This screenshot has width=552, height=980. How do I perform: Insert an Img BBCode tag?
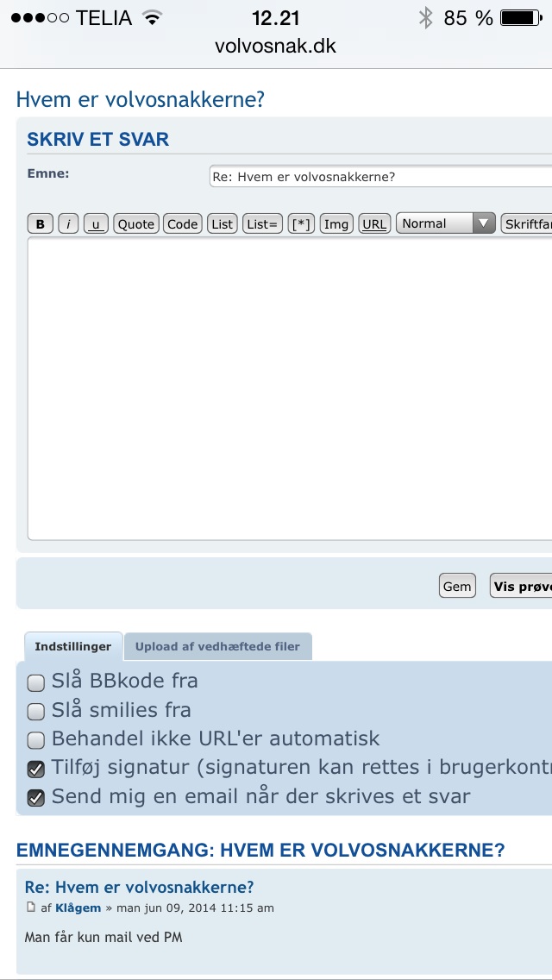pyautogui.click(x=336, y=223)
